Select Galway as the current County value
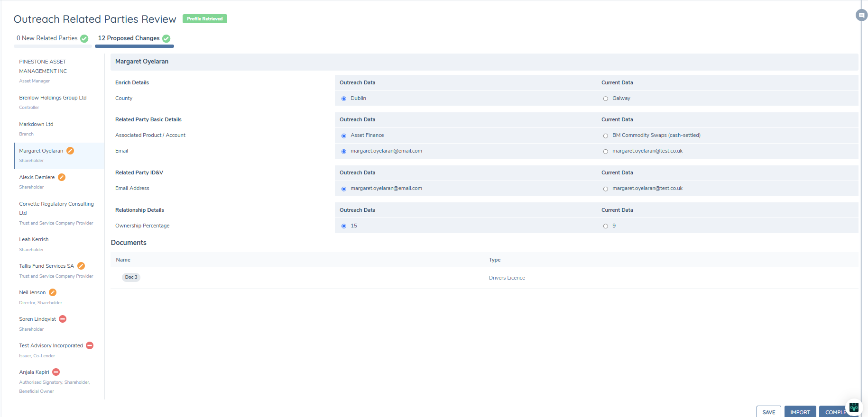This screenshot has width=868, height=417. [x=605, y=99]
